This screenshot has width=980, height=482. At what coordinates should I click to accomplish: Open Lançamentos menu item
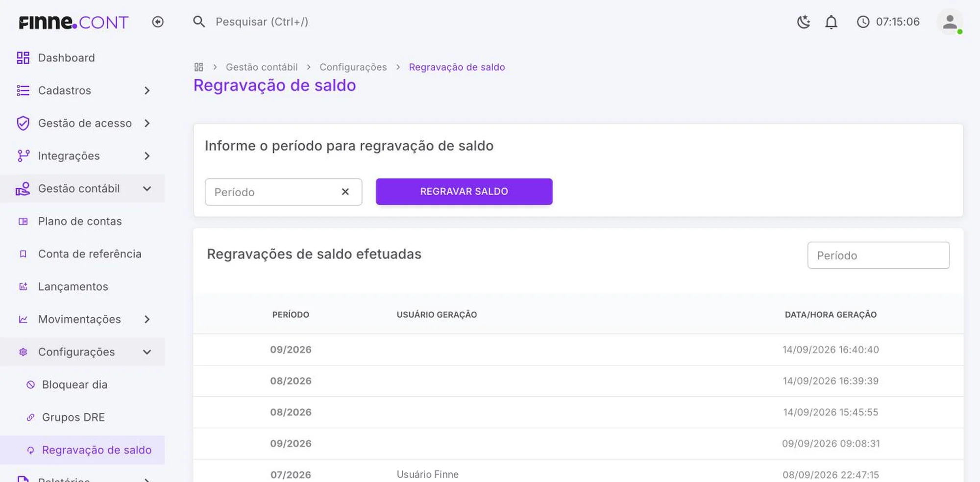(x=82, y=287)
